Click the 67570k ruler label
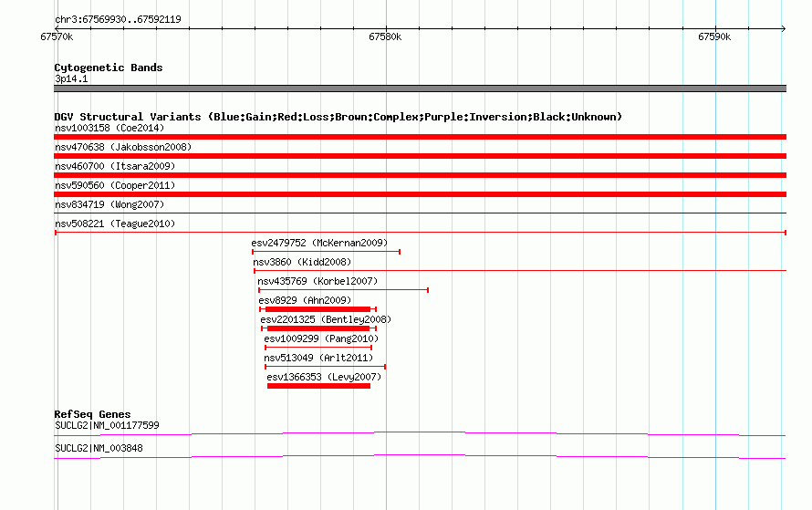Viewport: 812px width, 510px height. pyautogui.click(x=57, y=36)
